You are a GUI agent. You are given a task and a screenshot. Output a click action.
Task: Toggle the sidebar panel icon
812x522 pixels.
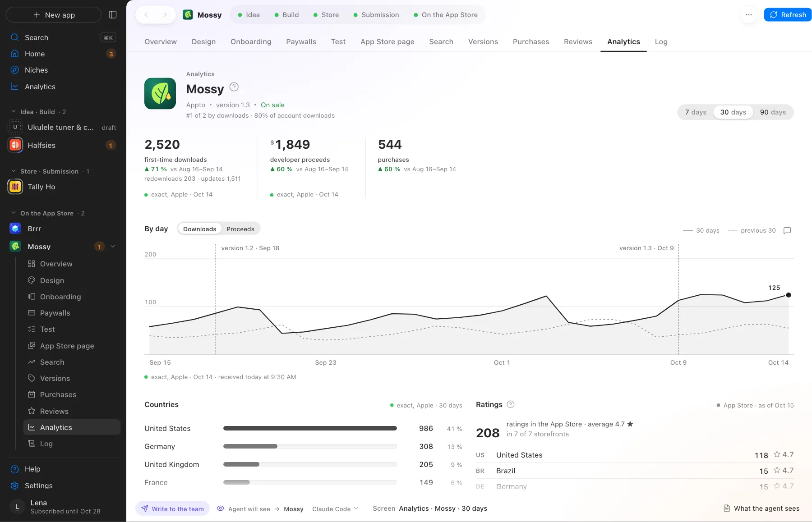pos(113,15)
